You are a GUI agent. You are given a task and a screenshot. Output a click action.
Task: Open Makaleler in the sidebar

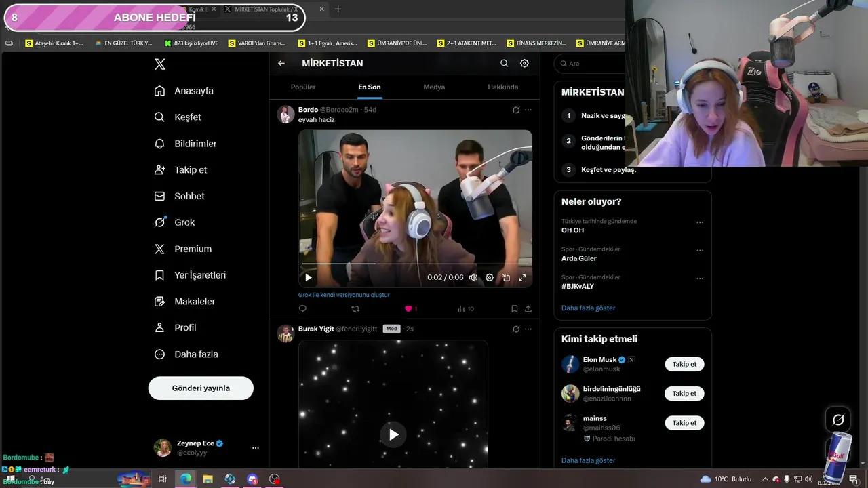pyautogui.click(x=184, y=301)
